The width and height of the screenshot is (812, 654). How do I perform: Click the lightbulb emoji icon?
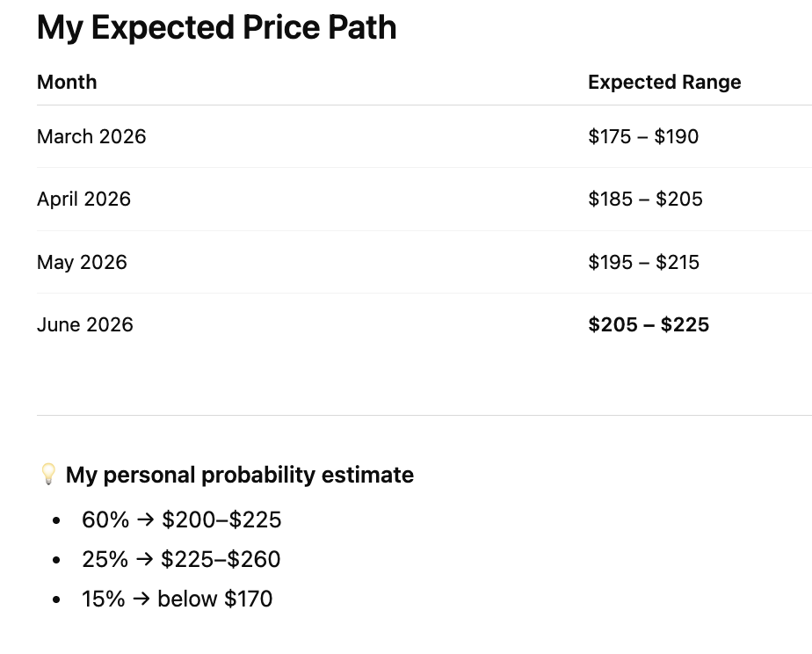coord(48,475)
